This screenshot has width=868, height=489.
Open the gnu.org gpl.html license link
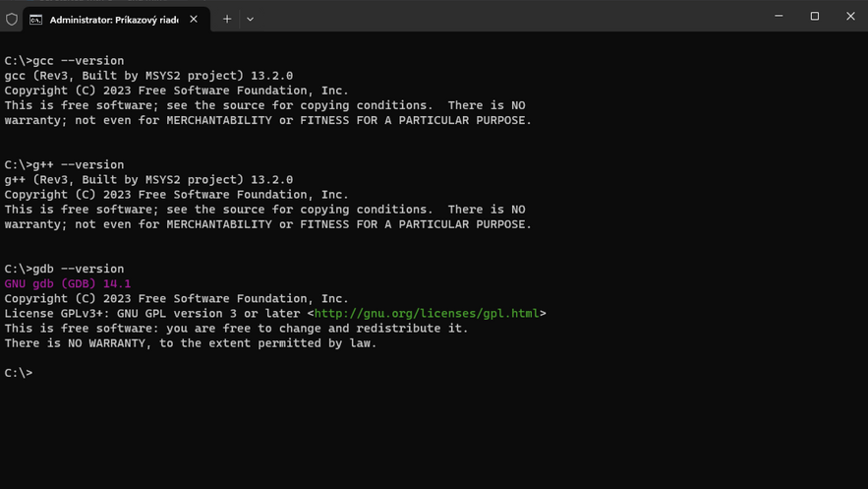[427, 314]
